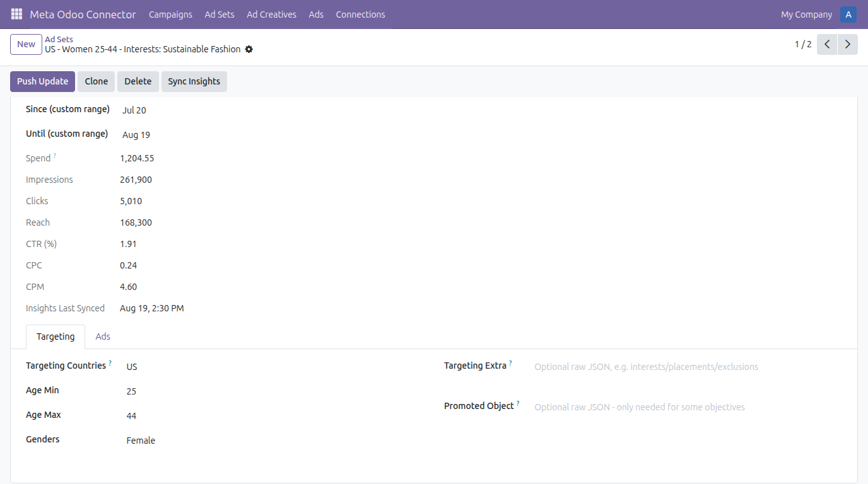Open the Ad Creatives menu

pyautogui.click(x=271, y=14)
